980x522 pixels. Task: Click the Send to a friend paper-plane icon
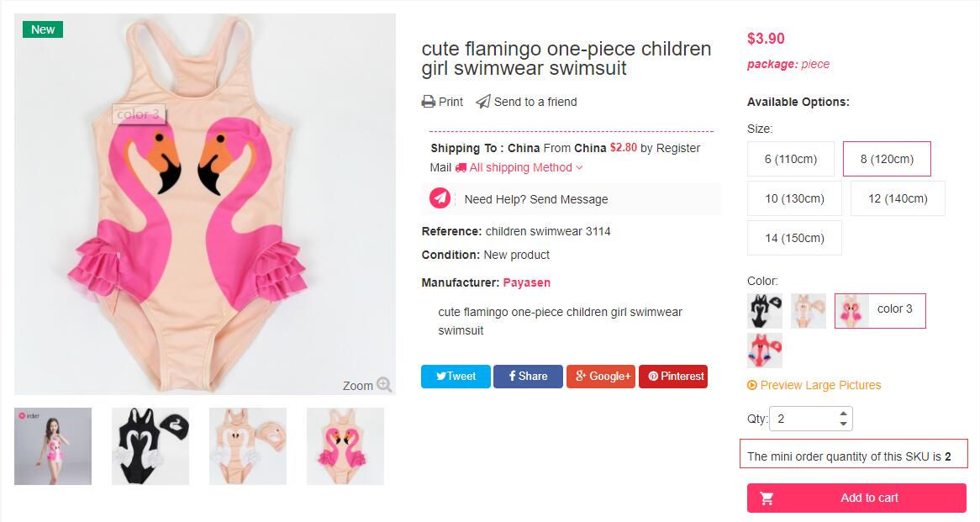pos(483,102)
